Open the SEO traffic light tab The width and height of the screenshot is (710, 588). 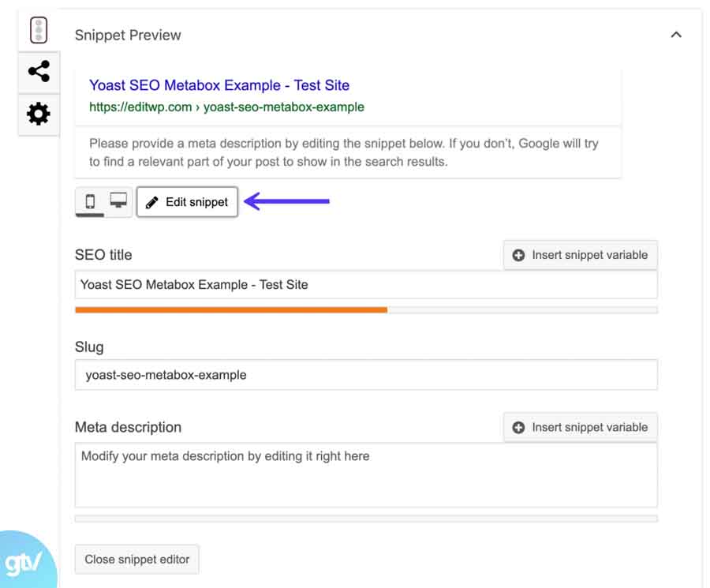coord(38,31)
